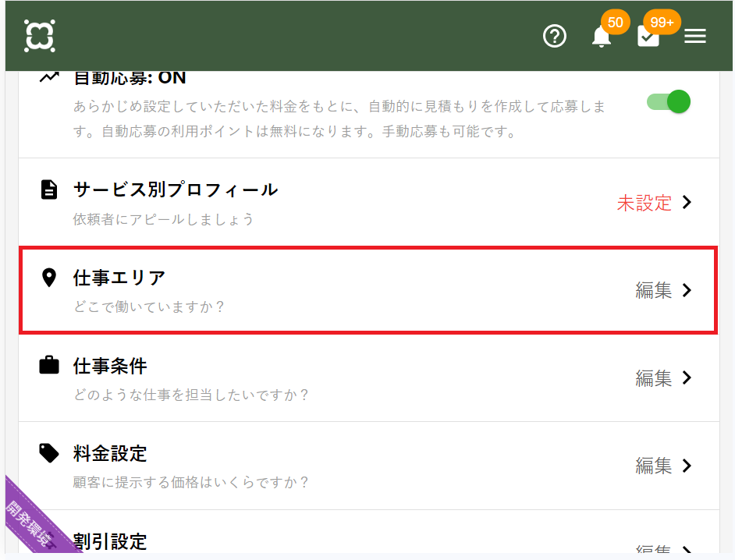
Task: Click 未設定 status on サービス別プロフィール
Action: [x=644, y=204]
